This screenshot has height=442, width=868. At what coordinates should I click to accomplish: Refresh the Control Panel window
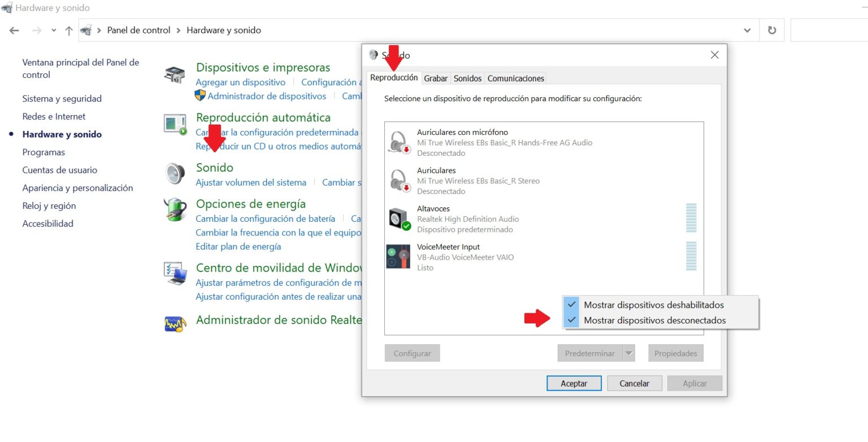(772, 30)
